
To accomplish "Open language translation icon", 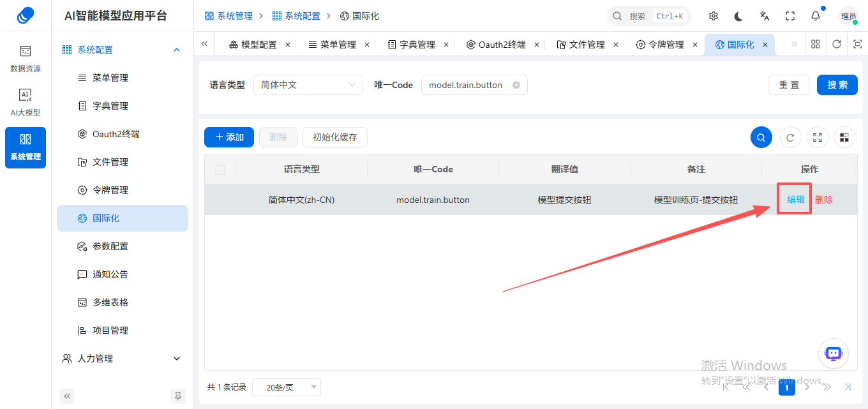I will point(765,16).
